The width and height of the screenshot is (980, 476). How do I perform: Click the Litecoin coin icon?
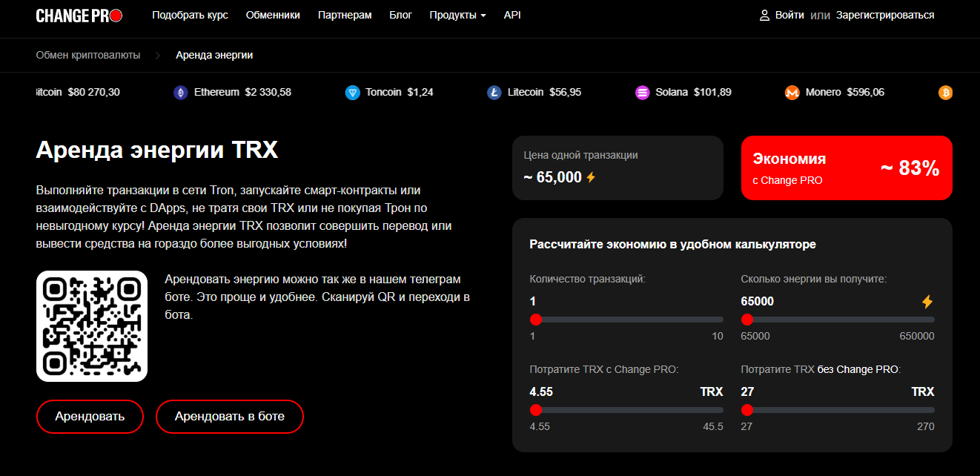point(494,93)
